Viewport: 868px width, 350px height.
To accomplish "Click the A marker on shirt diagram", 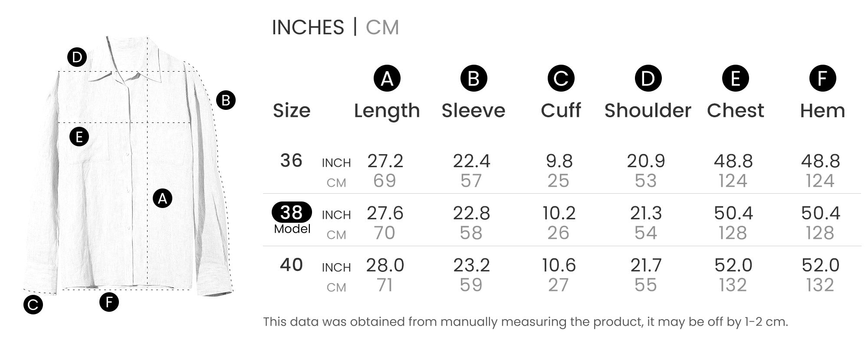I will tap(162, 198).
